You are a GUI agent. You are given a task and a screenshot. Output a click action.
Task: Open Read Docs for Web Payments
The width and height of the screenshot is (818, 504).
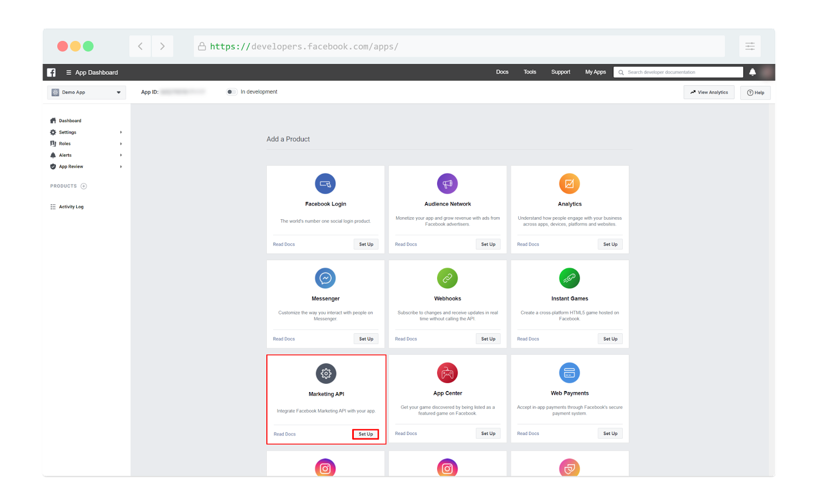(528, 433)
